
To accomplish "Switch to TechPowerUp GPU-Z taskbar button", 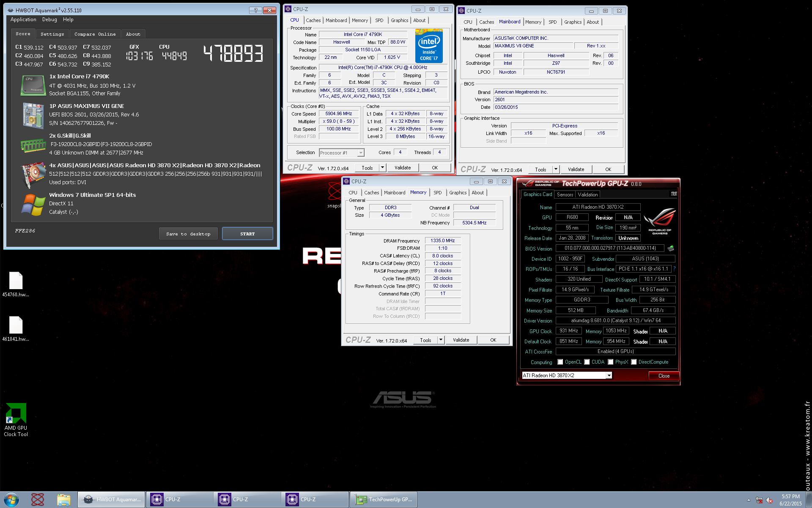I will [x=383, y=500].
